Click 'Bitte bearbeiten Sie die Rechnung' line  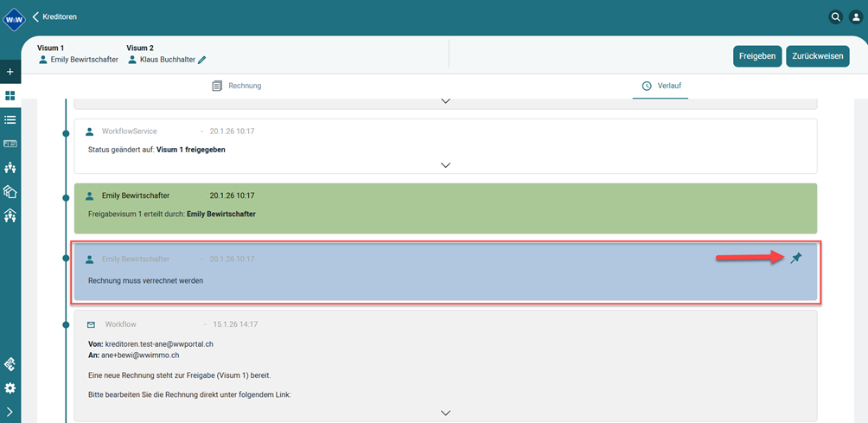(x=188, y=395)
